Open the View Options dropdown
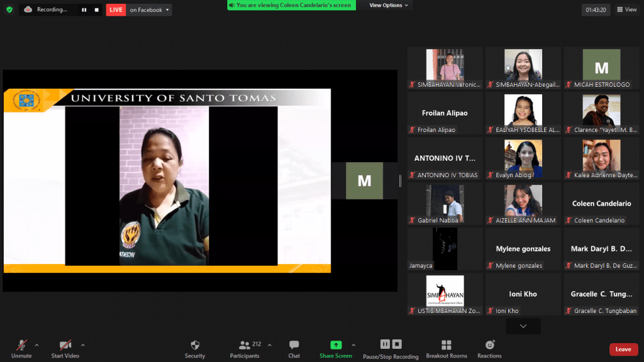Viewport: 644px width, 362px height. tap(388, 5)
